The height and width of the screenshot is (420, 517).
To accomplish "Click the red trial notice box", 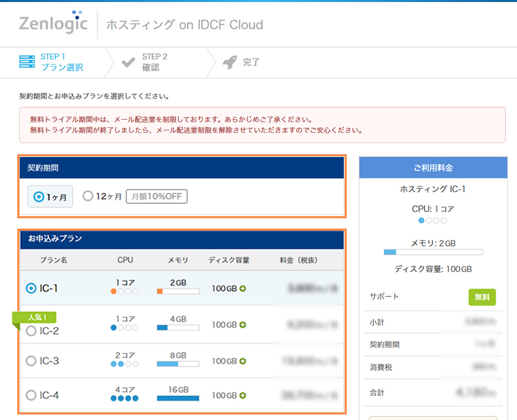I will pyautogui.click(x=263, y=125).
